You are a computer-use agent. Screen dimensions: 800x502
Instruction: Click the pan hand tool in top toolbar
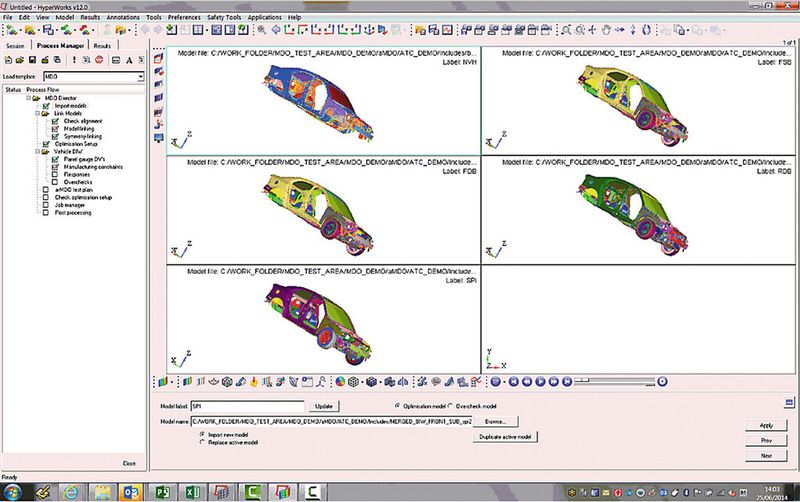(x=606, y=30)
